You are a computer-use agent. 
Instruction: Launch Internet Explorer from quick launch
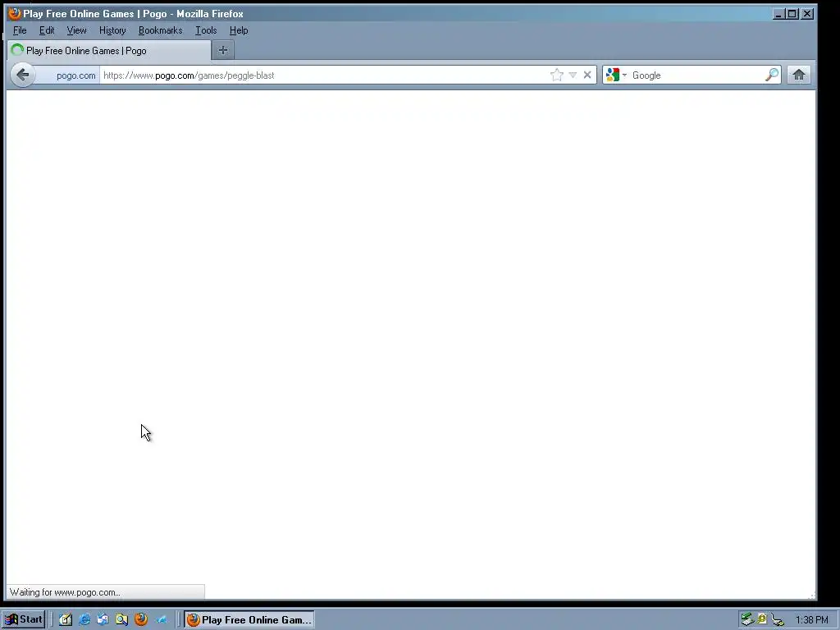84,619
